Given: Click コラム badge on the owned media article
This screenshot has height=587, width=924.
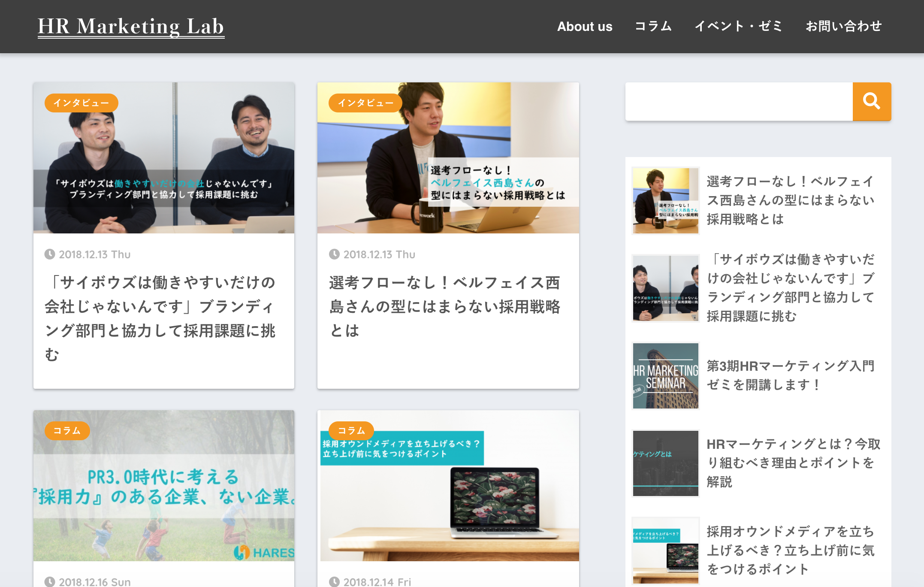Looking at the screenshot, I should 351,430.
